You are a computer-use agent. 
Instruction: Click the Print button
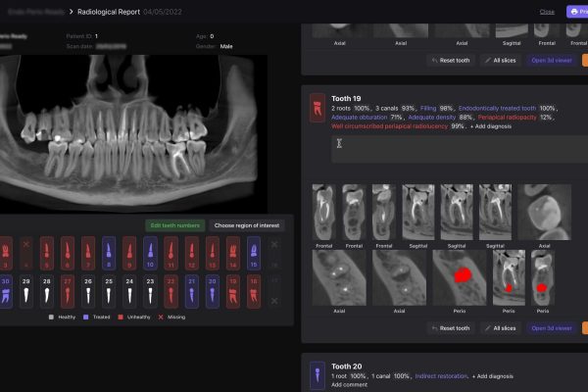[577, 12]
